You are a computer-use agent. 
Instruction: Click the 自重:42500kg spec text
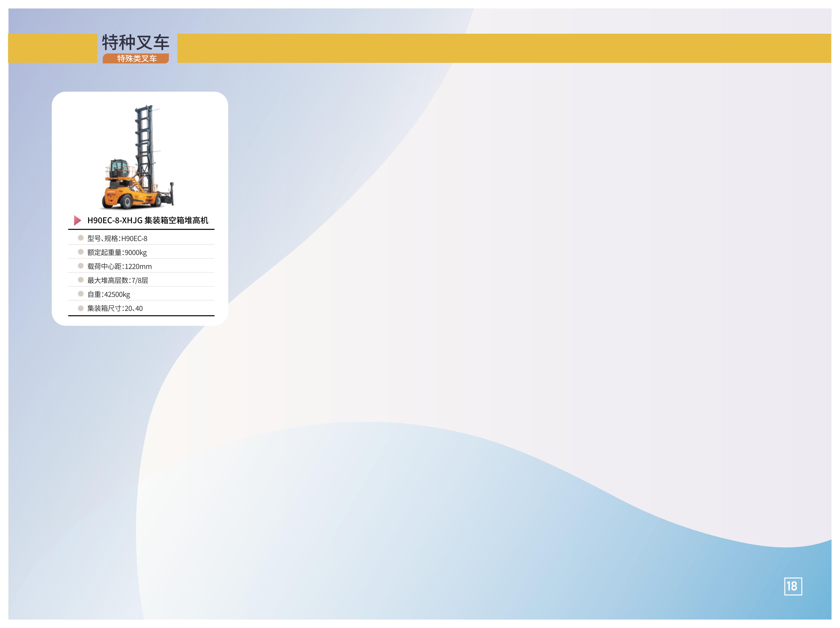tap(109, 294)
